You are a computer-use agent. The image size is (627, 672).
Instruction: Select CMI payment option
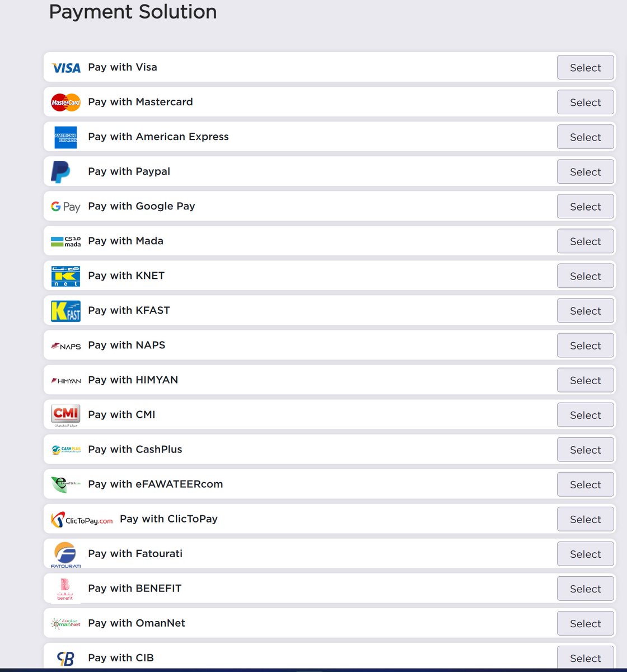tap(586, 415)
